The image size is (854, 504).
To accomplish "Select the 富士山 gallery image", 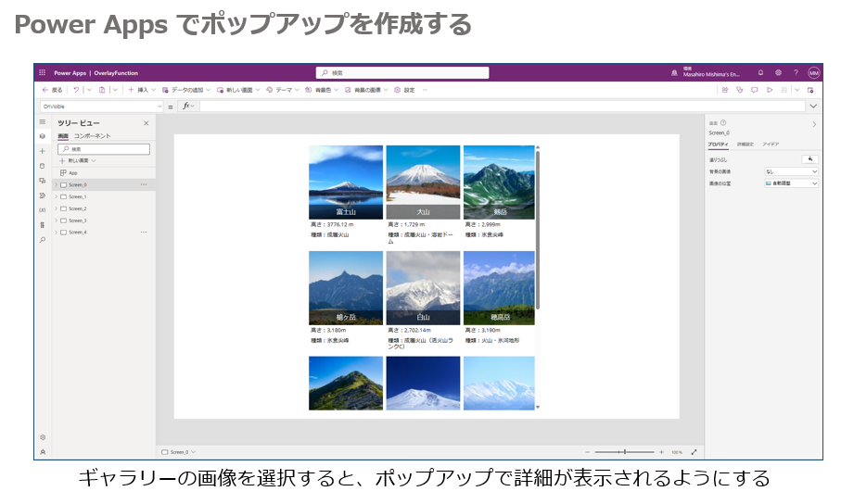I will [x=345, y=183].
